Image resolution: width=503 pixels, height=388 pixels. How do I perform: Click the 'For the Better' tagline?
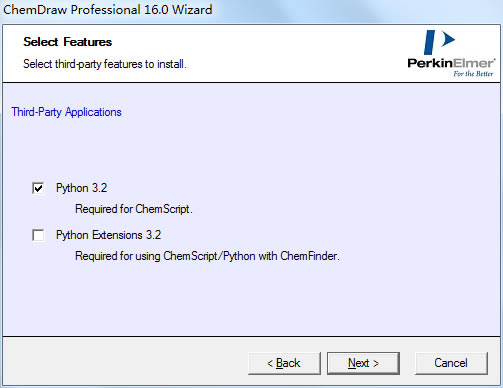(473, 74)
